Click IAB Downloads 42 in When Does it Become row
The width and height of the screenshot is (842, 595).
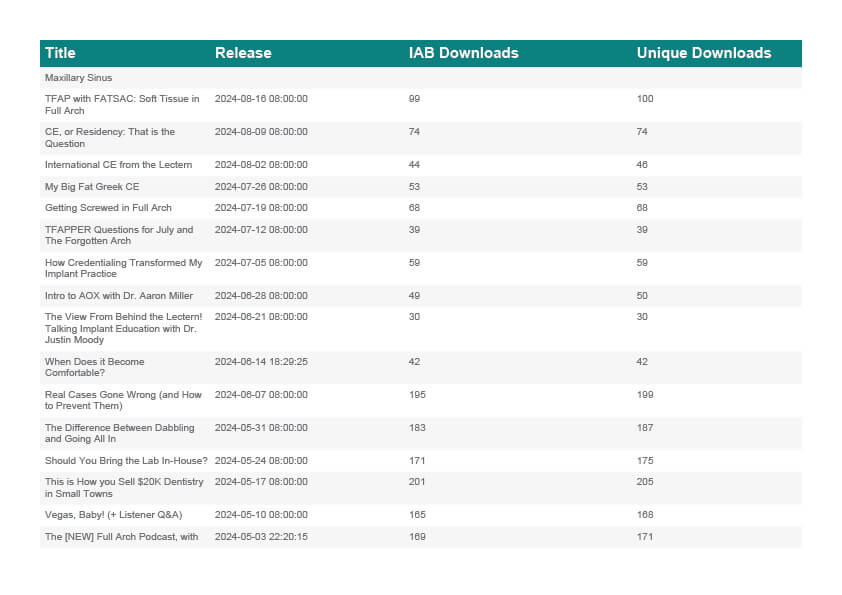coord(414,362)
